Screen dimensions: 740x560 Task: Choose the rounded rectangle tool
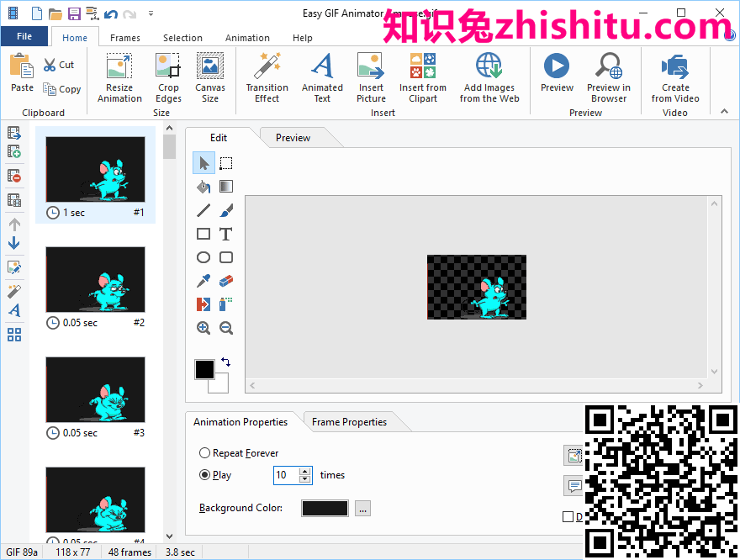click(226, 257)
